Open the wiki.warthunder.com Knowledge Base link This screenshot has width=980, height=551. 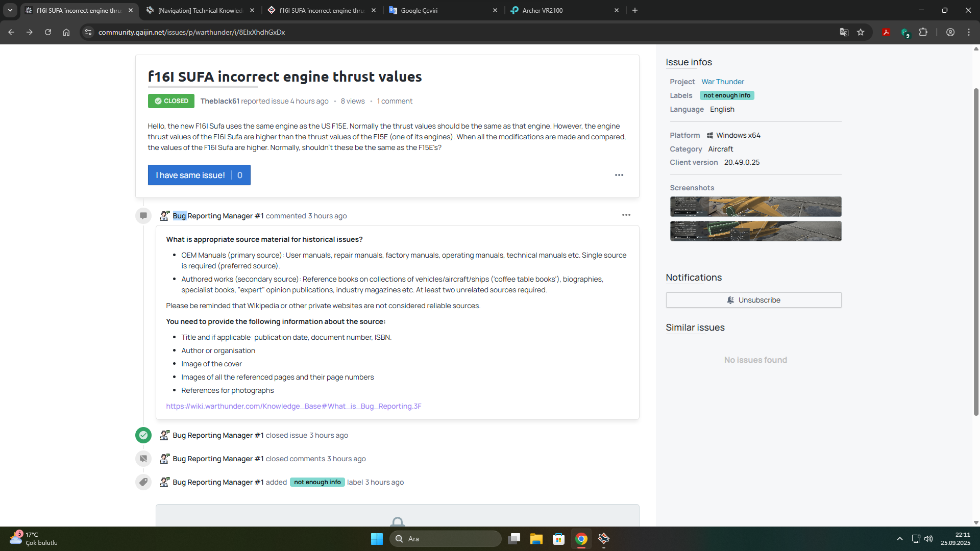[x=293, y=406]
